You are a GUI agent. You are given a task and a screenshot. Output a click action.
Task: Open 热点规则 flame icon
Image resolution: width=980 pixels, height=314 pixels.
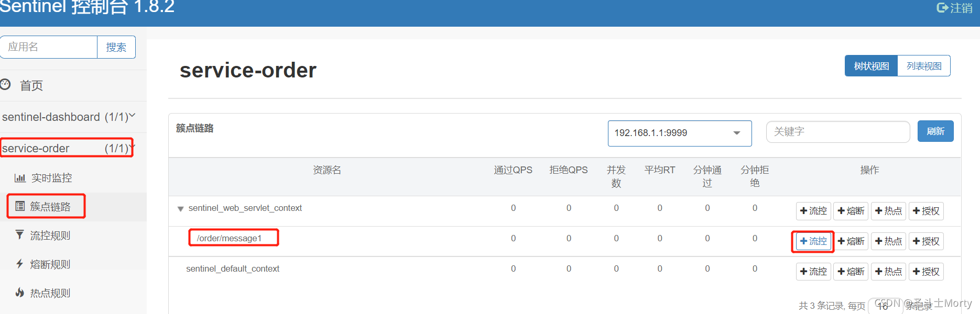pos(19,293)
